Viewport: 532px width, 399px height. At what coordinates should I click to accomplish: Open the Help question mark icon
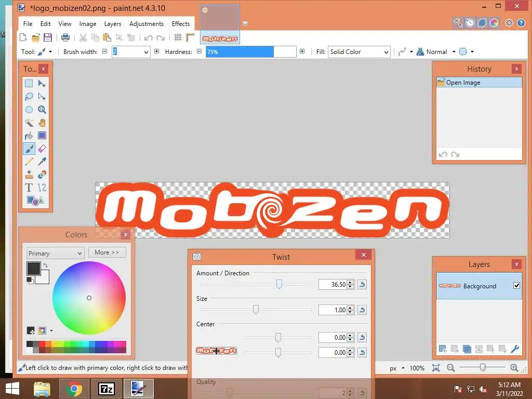click(521, 23)
